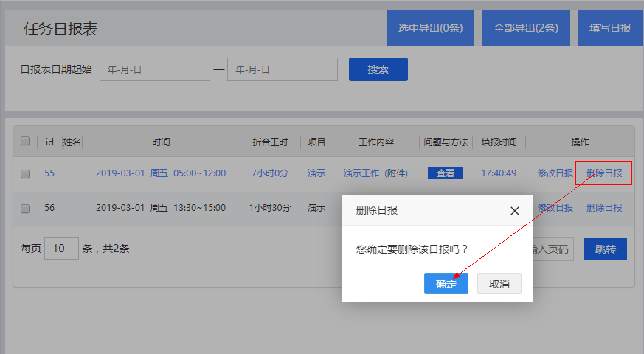Viewport: 644px width, 354px height.
Task: Click 查看 button in row 55
Action: click(446, 173)
